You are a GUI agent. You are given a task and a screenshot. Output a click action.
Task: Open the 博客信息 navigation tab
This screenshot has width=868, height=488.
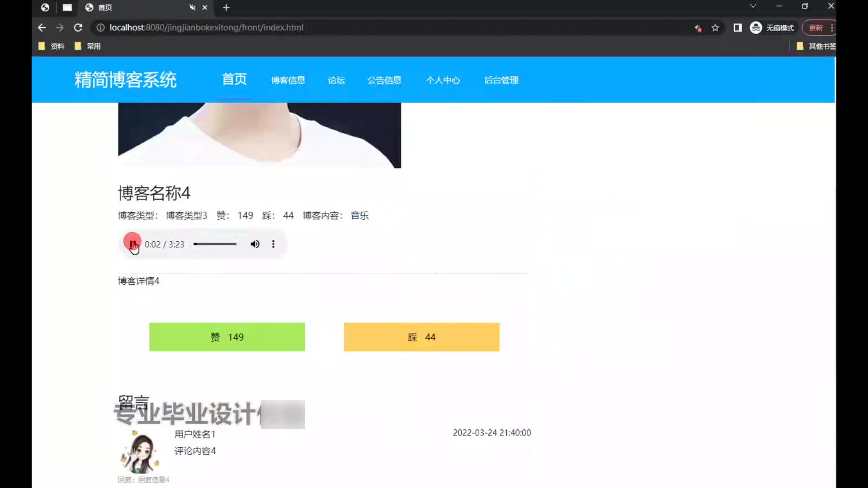pyautogui.click(x=288, y=80)
